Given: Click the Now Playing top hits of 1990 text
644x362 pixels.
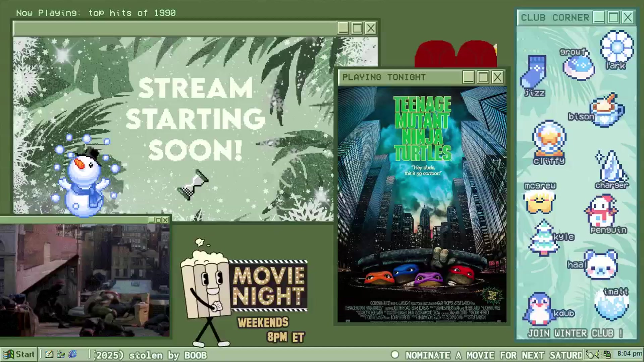Looking at the screenshot, I should point(96,13).
